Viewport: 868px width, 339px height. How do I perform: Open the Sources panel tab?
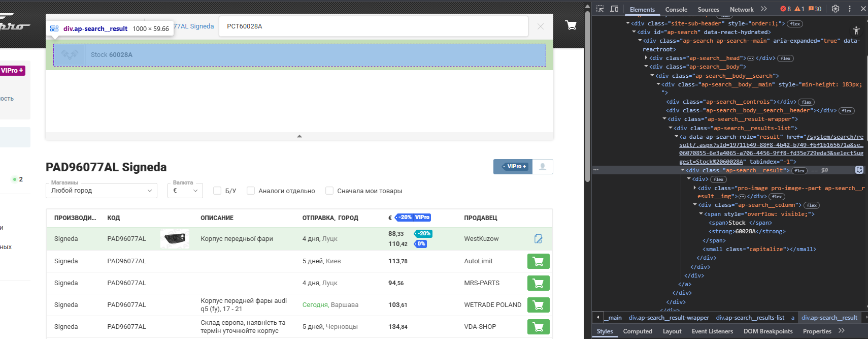pos(709,9)
